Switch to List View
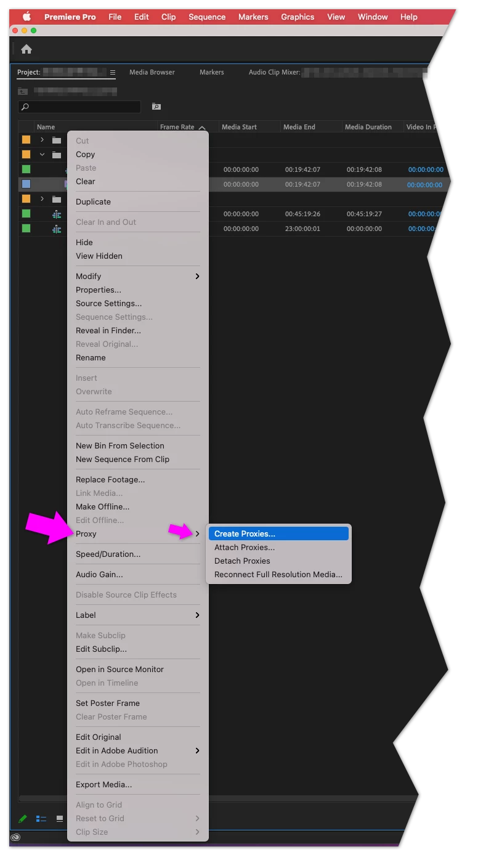Viewport: 478px width, 868px height. (x=41, y=819)
